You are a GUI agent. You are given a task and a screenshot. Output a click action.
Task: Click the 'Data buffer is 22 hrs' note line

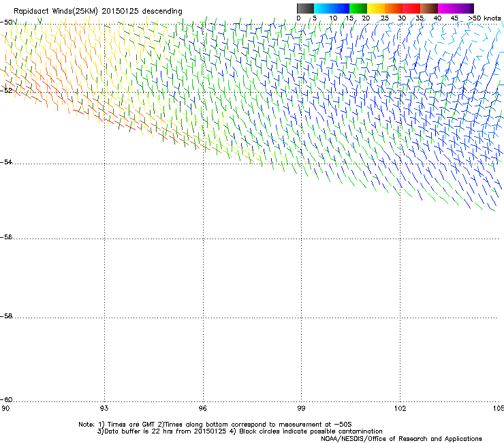pos(240,431)
